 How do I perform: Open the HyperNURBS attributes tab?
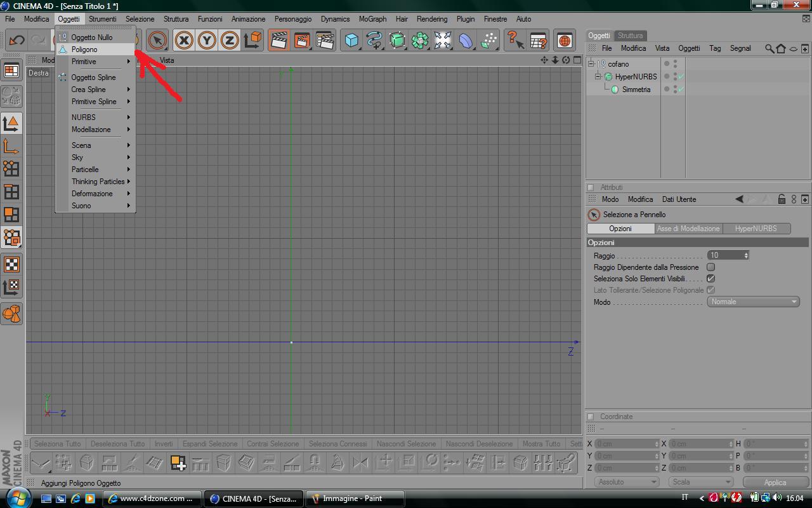point(756,229)
